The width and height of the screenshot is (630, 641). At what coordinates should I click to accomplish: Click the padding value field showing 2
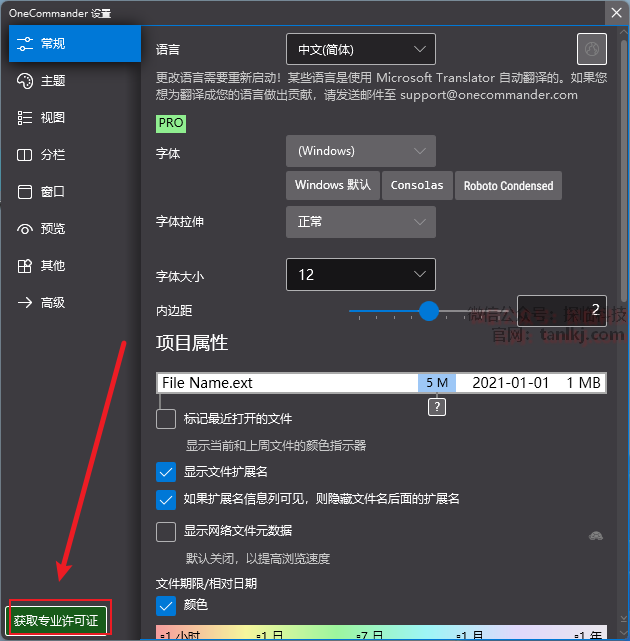click(562, 311)
